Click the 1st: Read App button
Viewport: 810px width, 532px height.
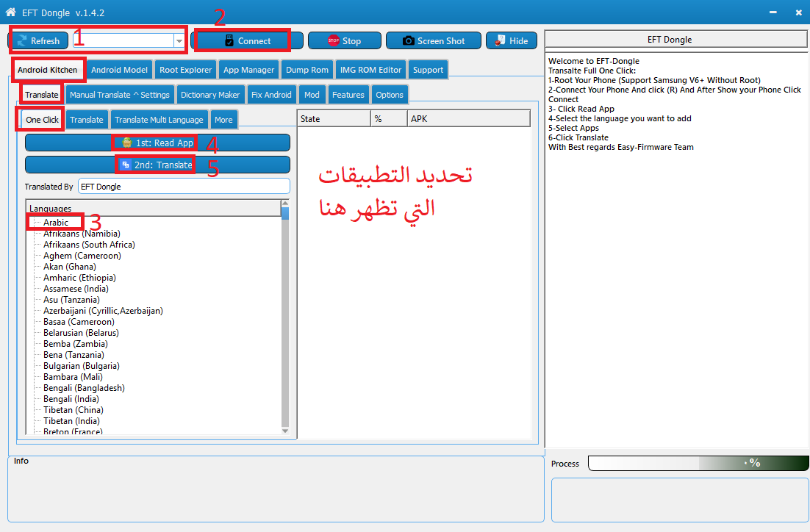click(x=157, y=143)
